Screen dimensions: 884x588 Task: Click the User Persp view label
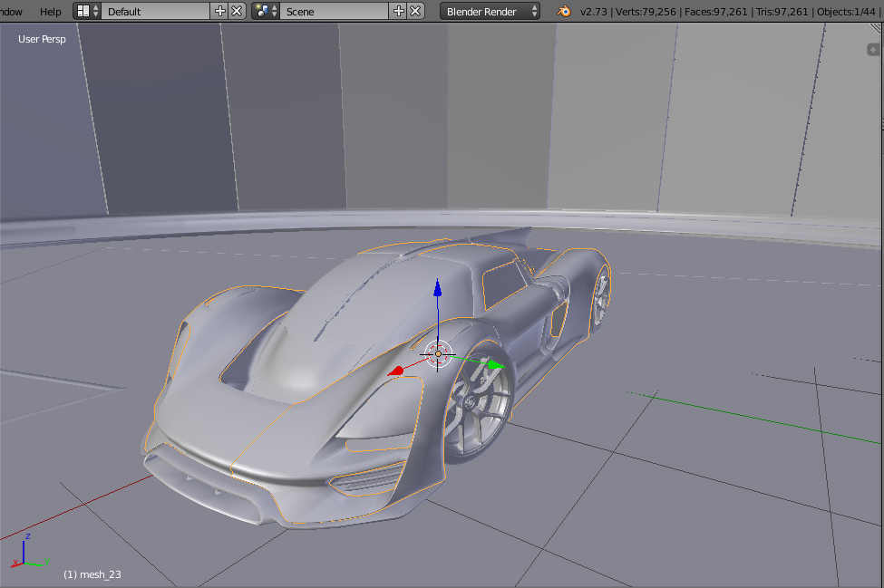pyautogui.click(x=42, y=39)
